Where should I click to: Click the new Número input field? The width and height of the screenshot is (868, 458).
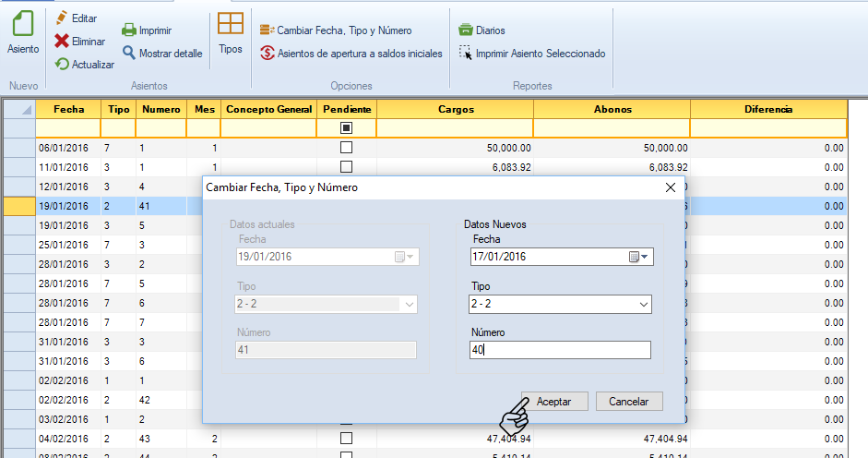tap(560, 350)
